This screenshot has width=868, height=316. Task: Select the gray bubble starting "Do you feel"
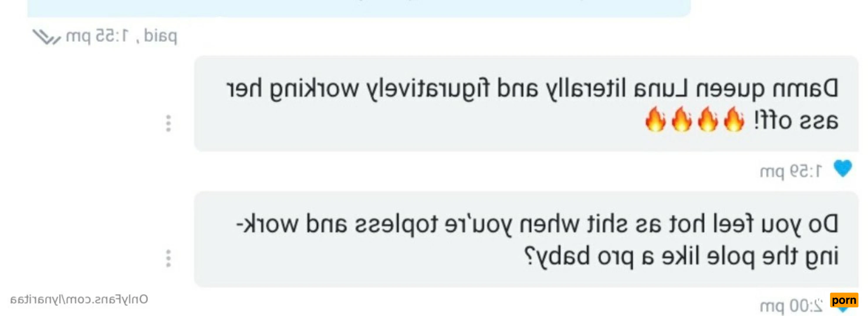coord(526,239)
